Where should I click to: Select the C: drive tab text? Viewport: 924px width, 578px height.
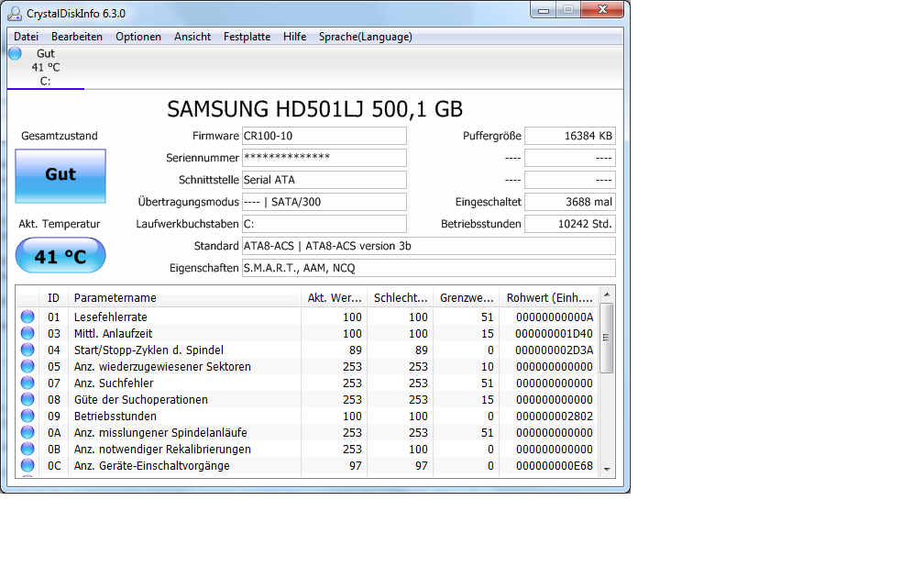46,82
